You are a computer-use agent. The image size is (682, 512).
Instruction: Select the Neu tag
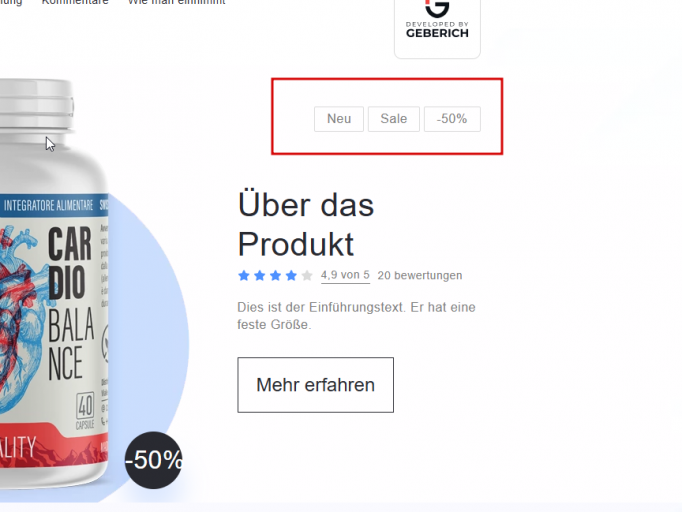339,119
